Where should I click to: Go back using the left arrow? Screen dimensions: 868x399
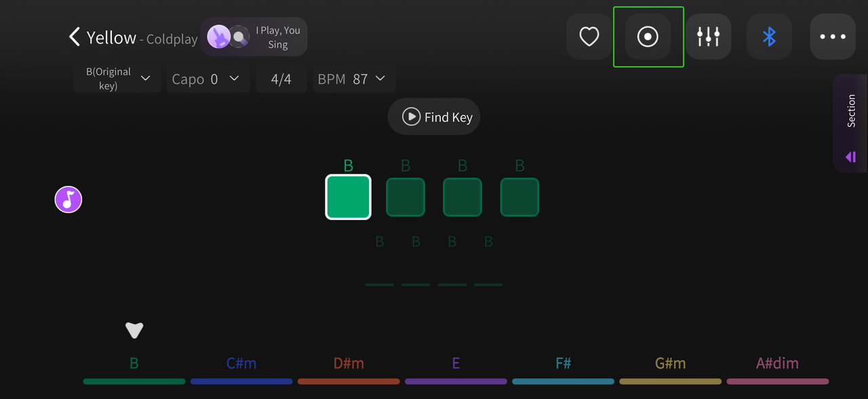pos(75,37)
